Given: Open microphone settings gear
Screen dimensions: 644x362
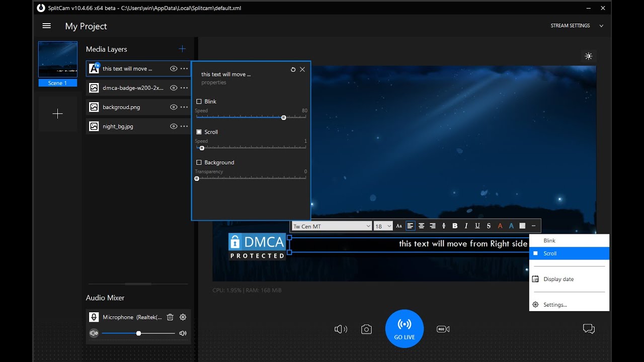Looking at the screenshot, I should [183, 317].
